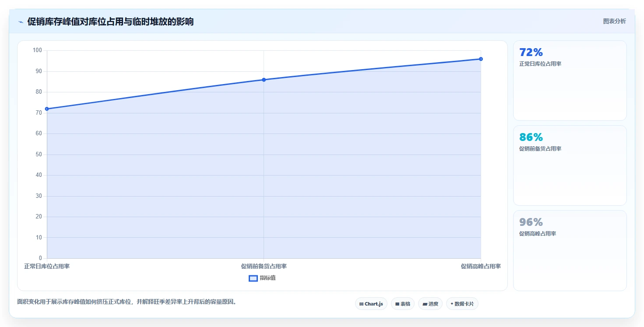Click the x-axis label 促销前备货占用率
Screen dimensions: 644x327
[x=264, y=266]
